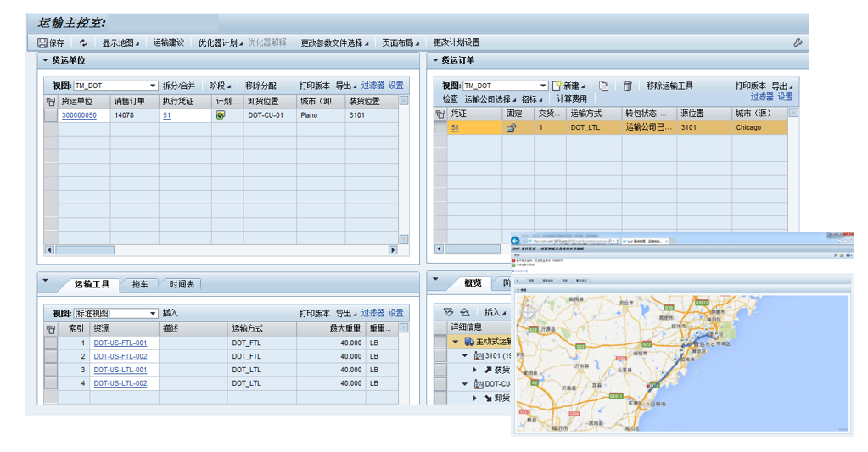Collapse the 货运单位 panel
This screenshot has height=452, width=868.
coord(45,60)
